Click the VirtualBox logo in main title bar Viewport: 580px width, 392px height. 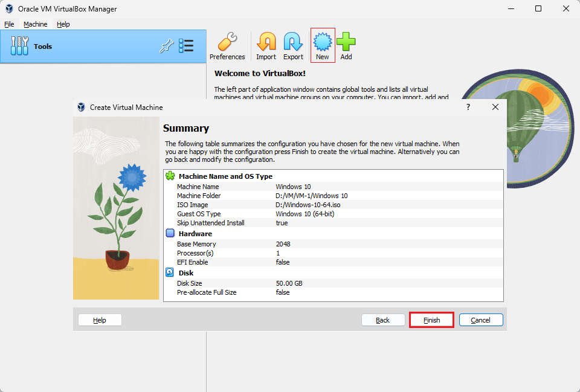tap(9, 8)
